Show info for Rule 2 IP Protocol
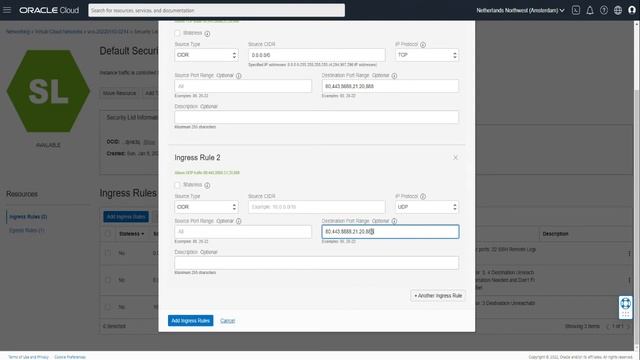This screenshot has height=360, width=640. pyautogui.click(x=423, y=196)
